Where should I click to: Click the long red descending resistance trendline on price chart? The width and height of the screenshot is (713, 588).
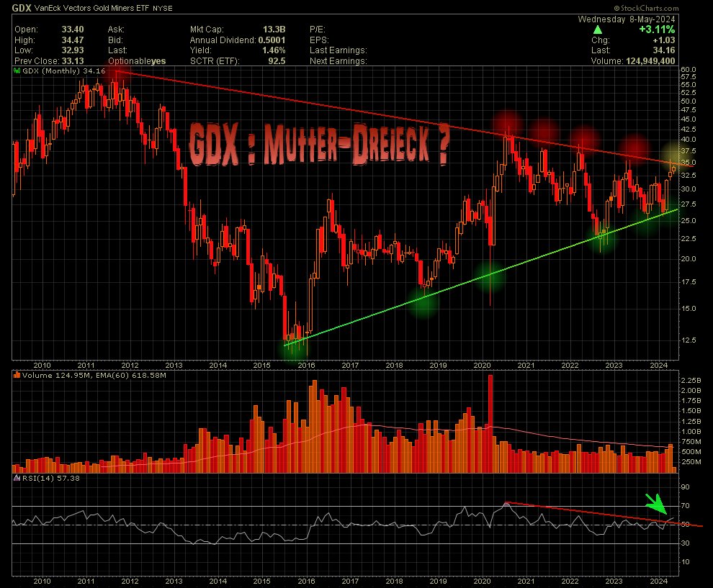405,119
